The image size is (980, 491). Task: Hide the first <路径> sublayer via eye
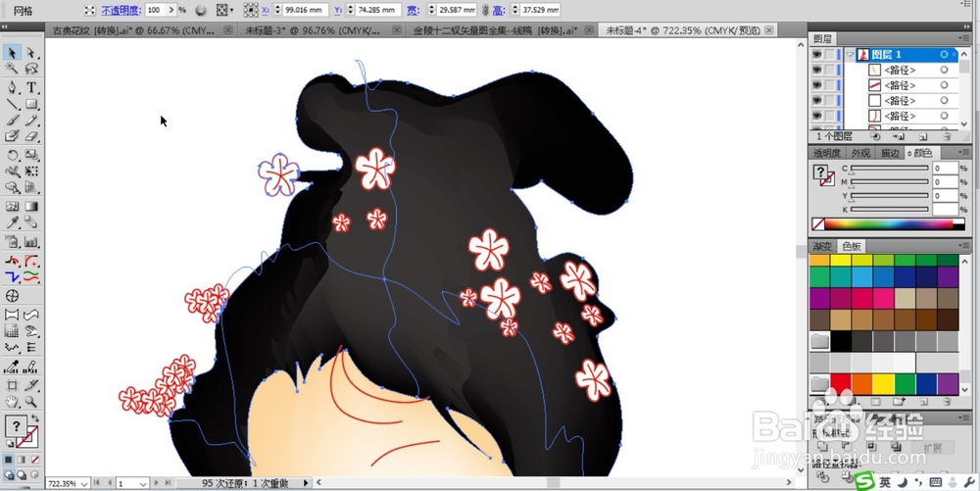816,70
